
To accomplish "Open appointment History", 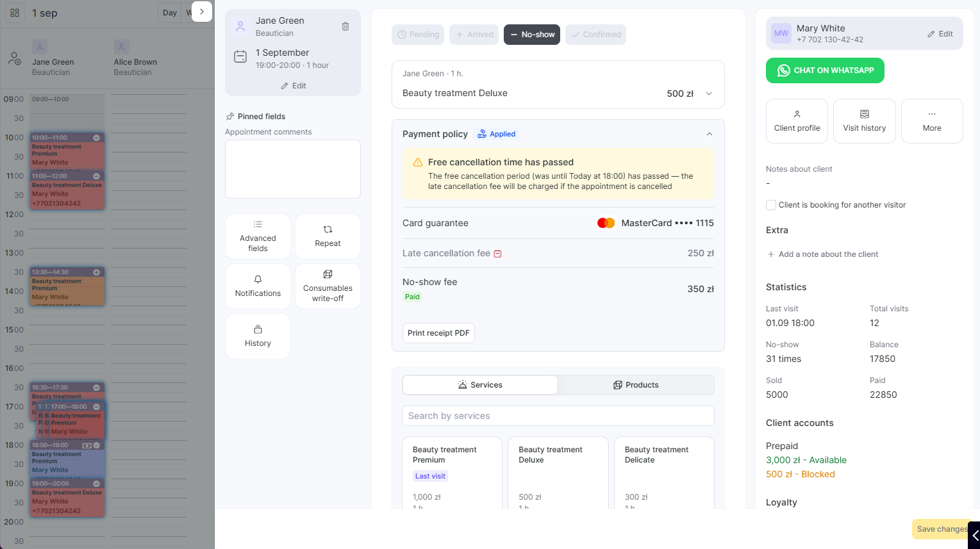I will (258, 336).
